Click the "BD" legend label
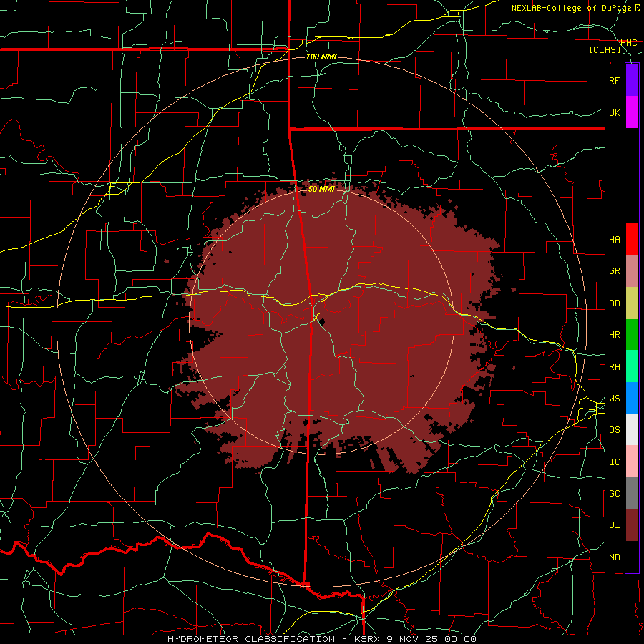The width and height of the screenshot is (644, 644). point(615,303)
